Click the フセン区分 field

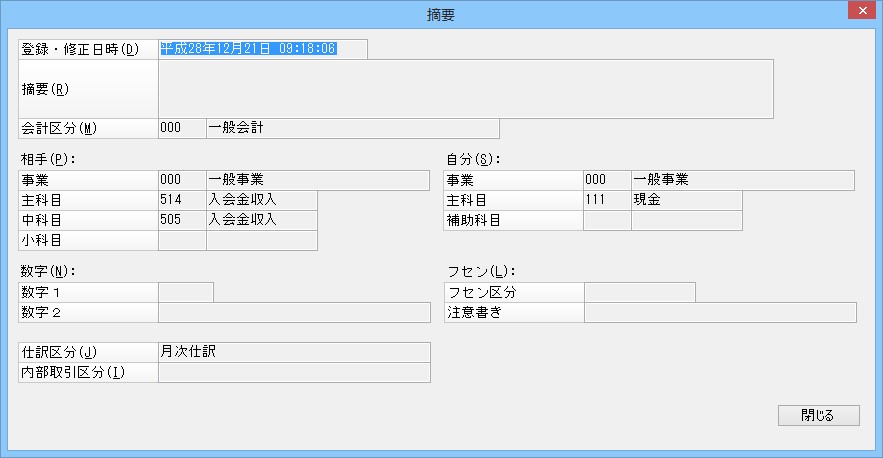(639, 292)
